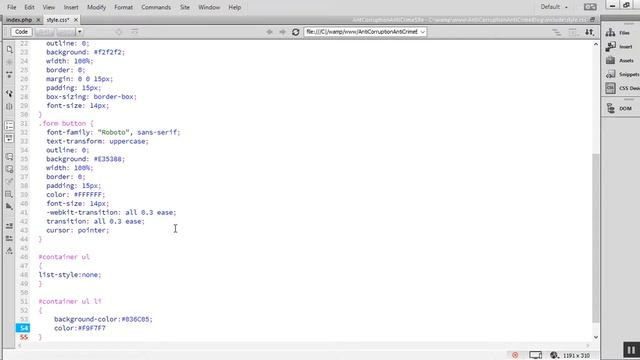The image size is (640, 360).
Task: Click the device preview icon in status bar
Action: pos(536,355)
